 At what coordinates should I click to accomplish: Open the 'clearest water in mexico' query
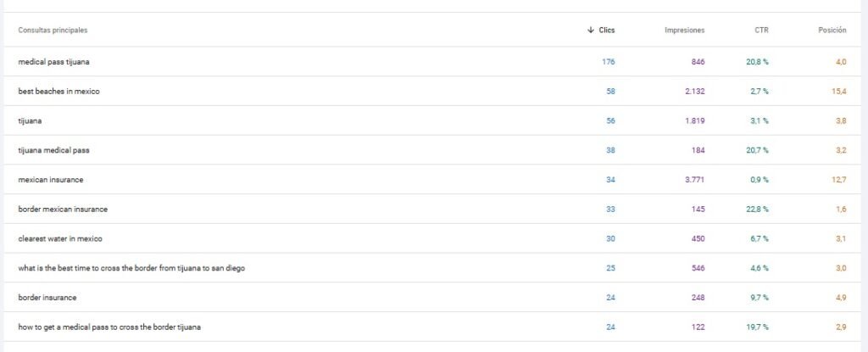(x=433, y=238)
